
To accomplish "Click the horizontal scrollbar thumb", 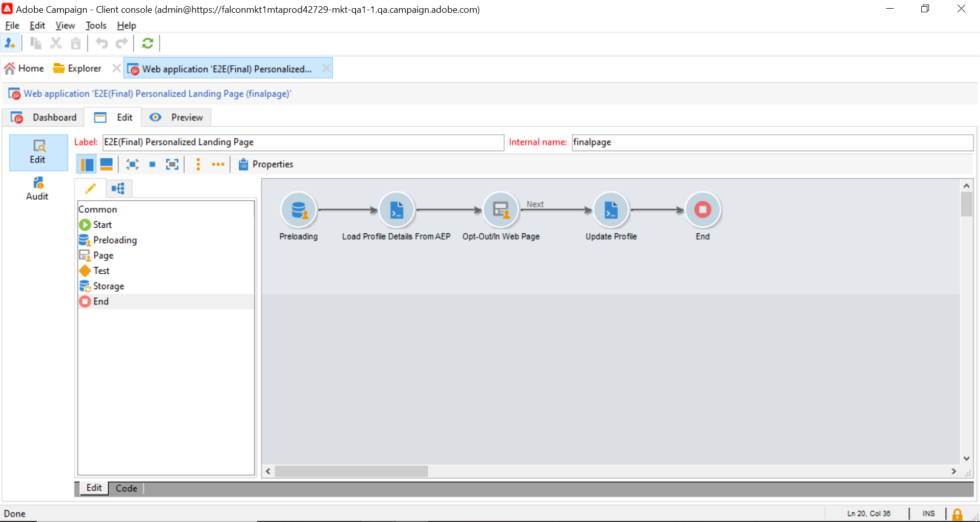I will click(351, 471).
